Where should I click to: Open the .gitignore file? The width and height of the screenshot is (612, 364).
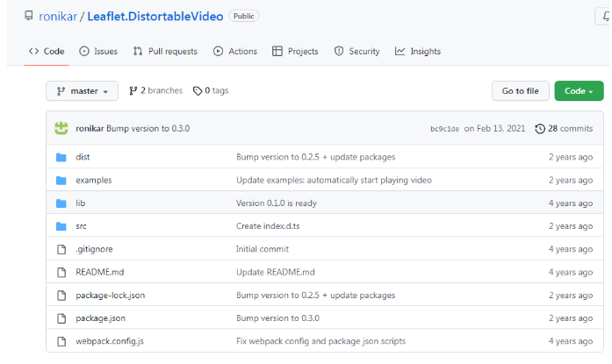point(94,249)
